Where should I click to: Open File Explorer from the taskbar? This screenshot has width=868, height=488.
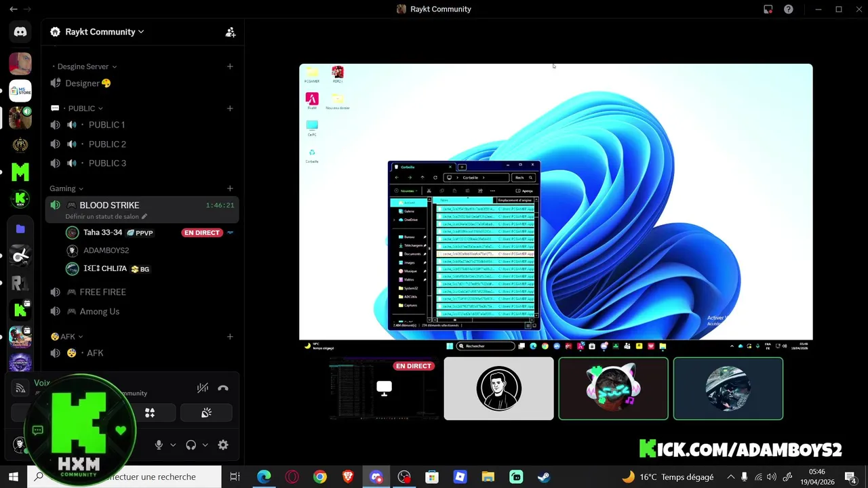point(488,476)
